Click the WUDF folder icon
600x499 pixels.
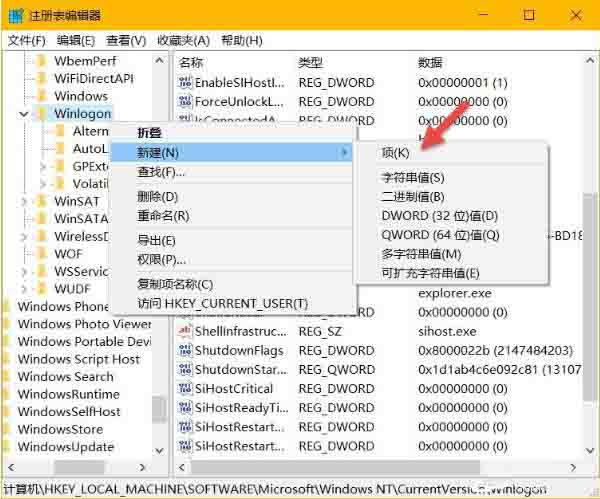tap(42, 289)
